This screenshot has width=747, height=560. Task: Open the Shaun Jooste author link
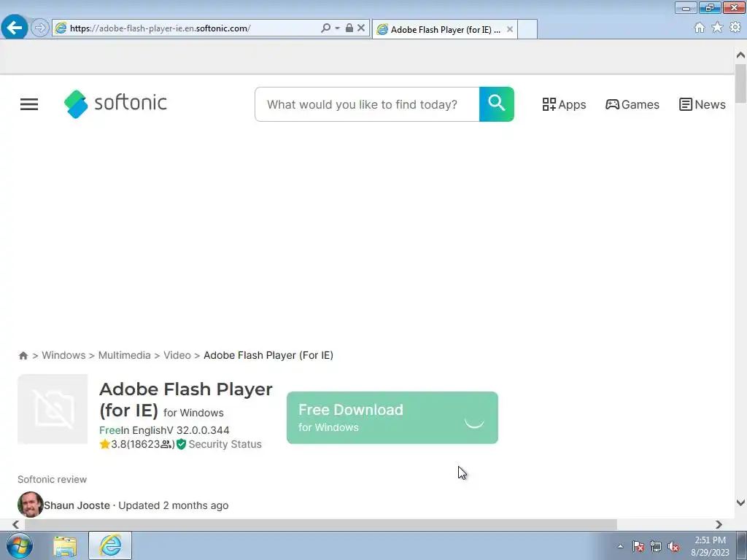tap(77, 505)
